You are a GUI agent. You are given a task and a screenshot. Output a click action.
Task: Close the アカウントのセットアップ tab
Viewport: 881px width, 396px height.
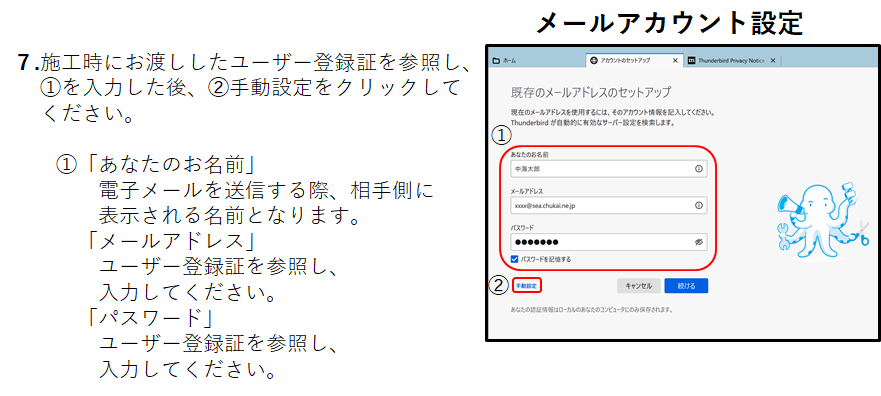[675, 60]
